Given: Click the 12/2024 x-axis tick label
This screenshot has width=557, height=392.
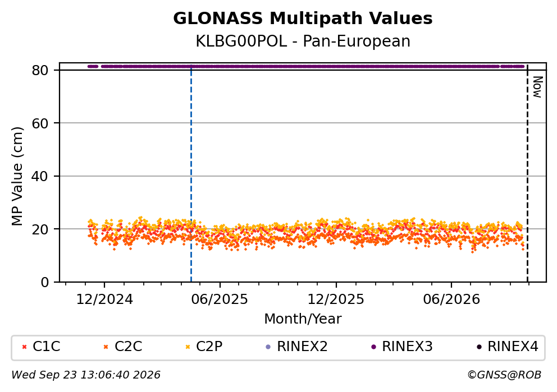Looking at the screenshot, I should [104, 299].
